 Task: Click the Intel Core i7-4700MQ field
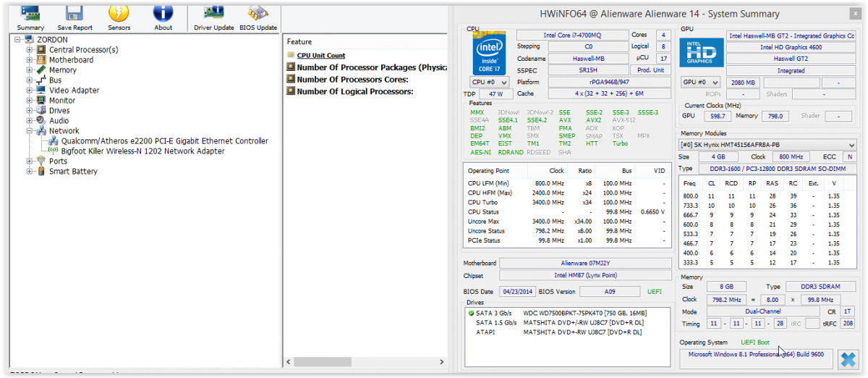(572, 35)
